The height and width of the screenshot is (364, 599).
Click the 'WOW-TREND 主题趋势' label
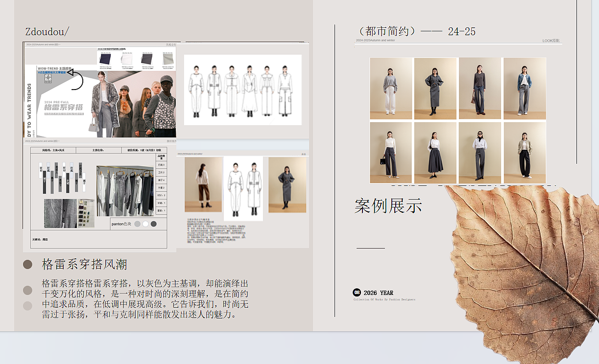(55, 68)
